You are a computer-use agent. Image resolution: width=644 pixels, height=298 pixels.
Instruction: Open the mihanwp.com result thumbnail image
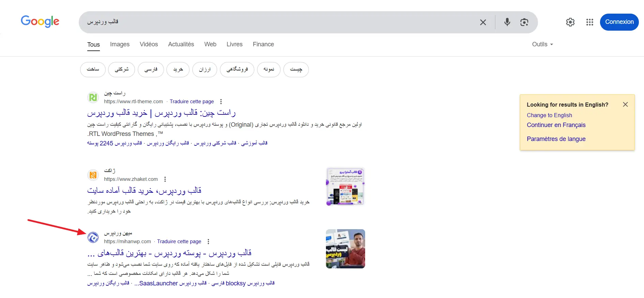coord(345,249)
